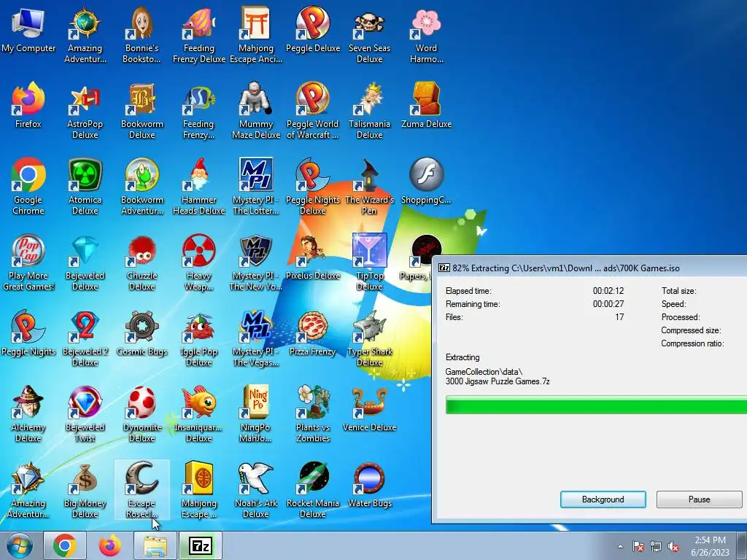Select the Bejeweled Deluxe shortcut
This screenshot has height=560, width=747.
tap(85, 262)
